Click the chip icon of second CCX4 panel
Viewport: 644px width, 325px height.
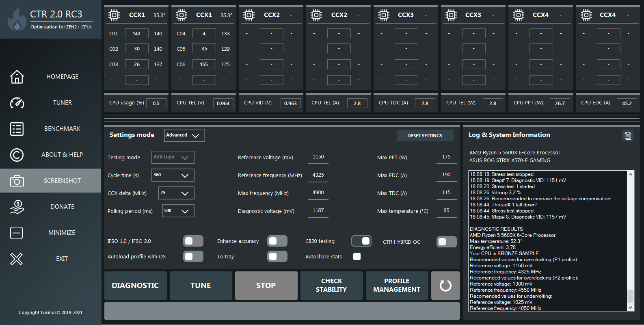[x=586, y=15]
